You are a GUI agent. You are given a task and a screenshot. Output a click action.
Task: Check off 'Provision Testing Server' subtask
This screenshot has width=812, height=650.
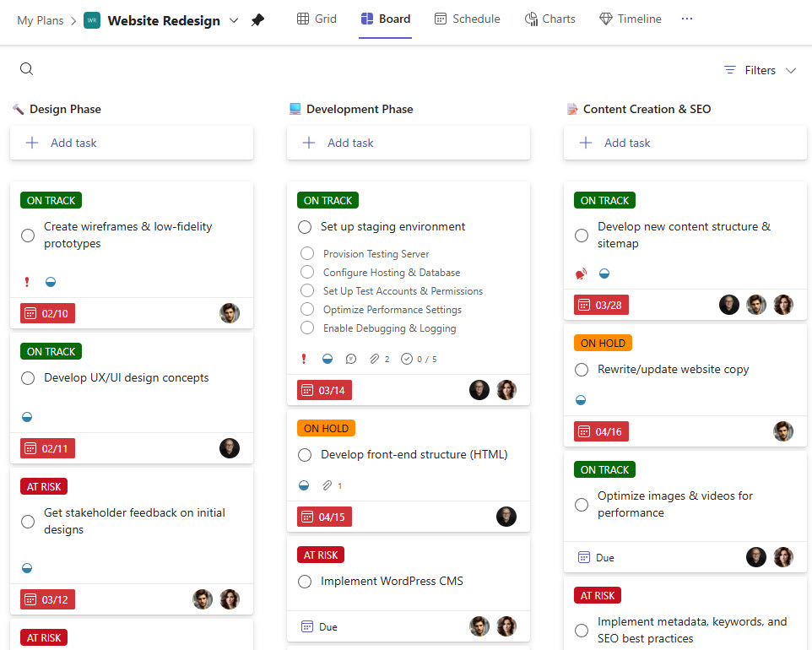point(307,253)
